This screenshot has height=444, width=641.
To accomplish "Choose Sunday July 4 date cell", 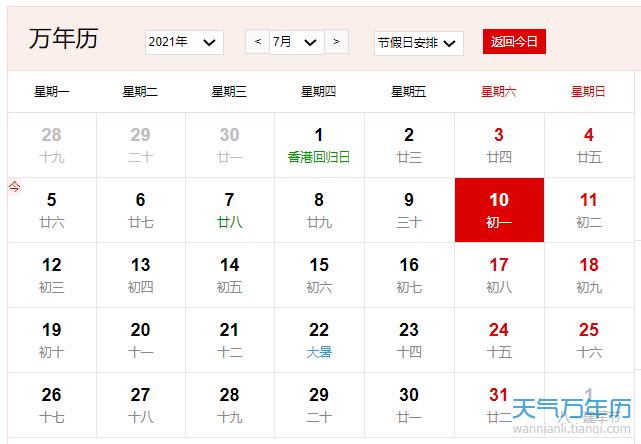I will (x=589, y=145).
